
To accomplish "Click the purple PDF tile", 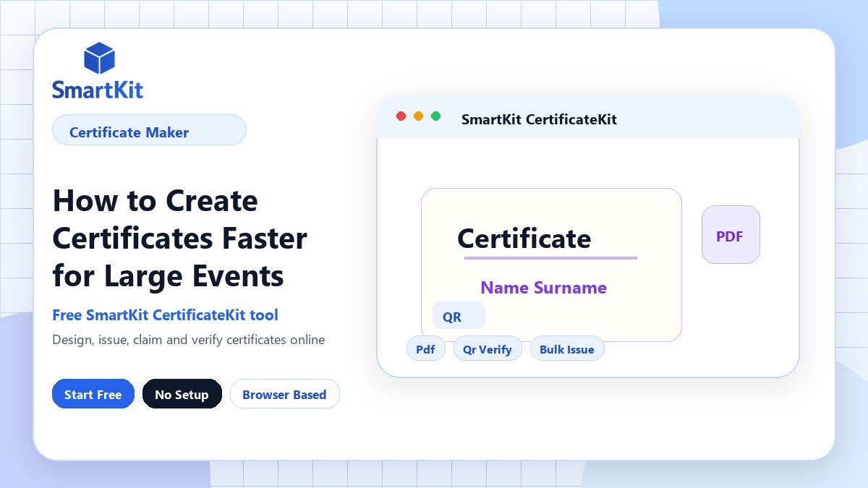I will pyautogui.click(x=731, y=235).
